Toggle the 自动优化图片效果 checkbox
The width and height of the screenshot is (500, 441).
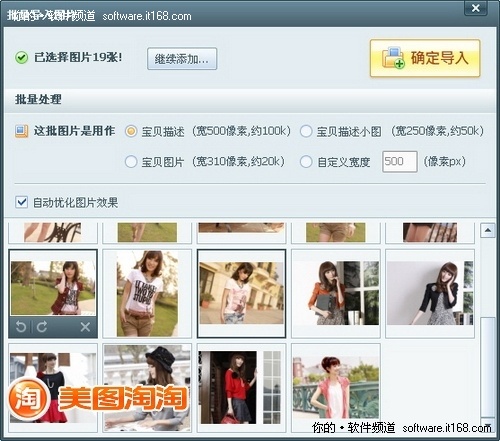click(x=21, y=202)
